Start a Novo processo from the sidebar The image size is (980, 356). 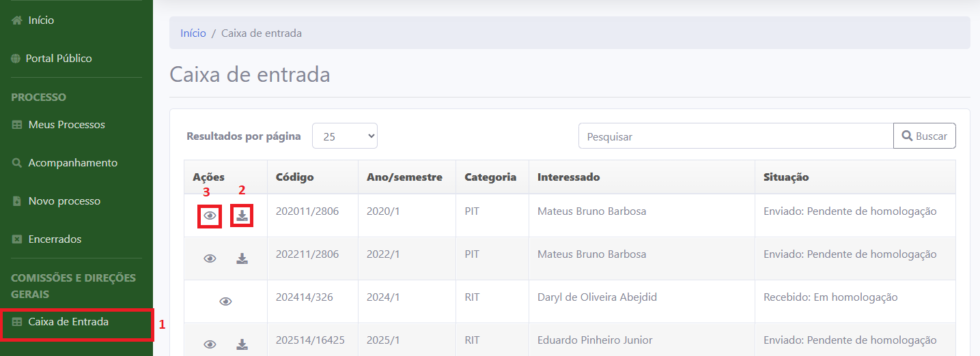64,201
